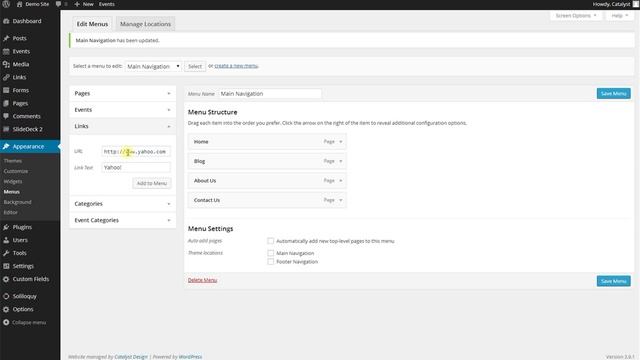The height and width of the screenshot is (360, 640).
Task: Click the top Save Menu button
Action: tap(613, 93)
